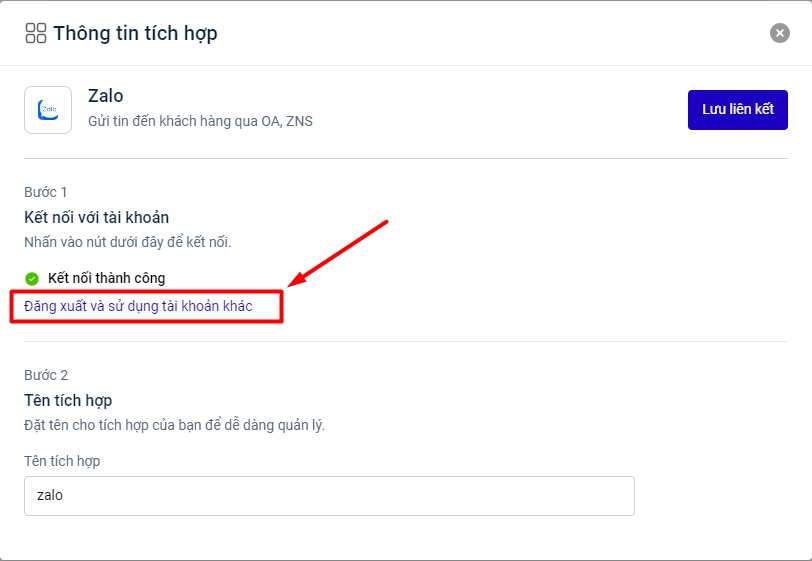Click the Bước 2 step label
This screenshot has height=561, width=812.
click(46, 375)
